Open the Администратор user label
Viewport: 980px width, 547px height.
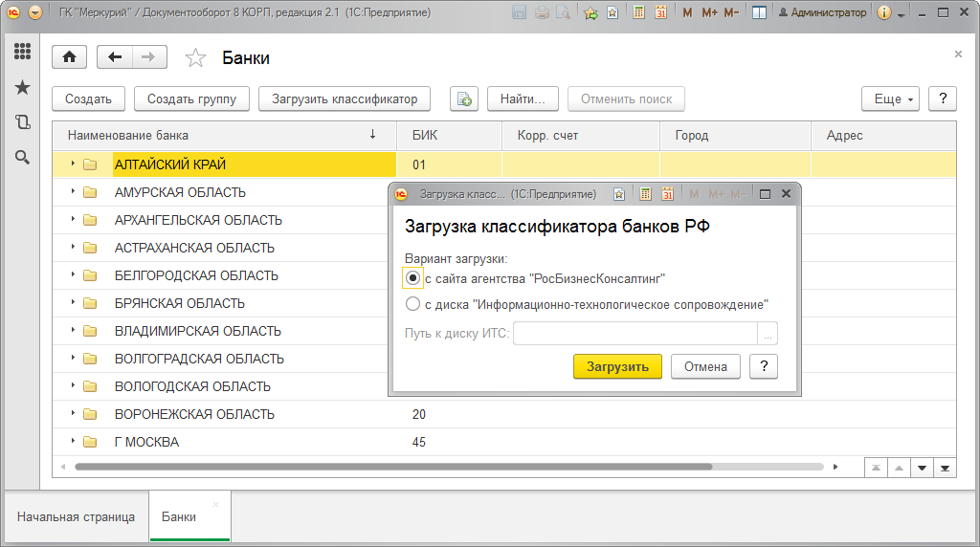click(822, 12)
